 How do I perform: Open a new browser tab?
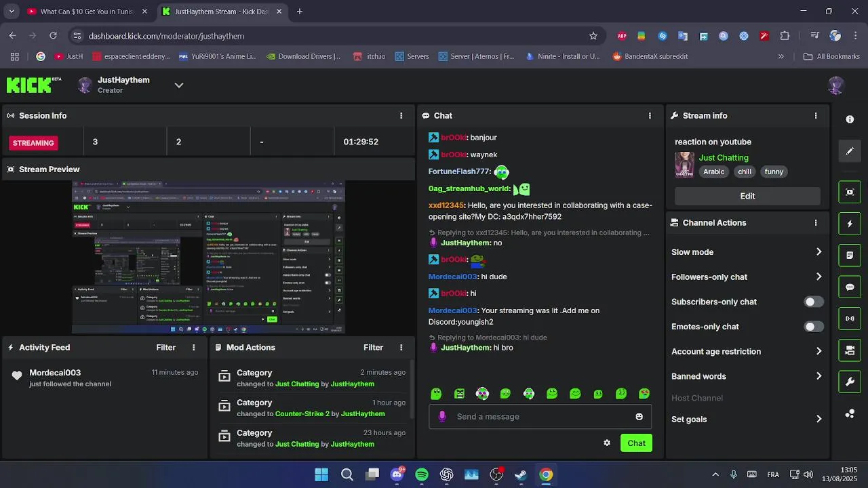[300, 12]
